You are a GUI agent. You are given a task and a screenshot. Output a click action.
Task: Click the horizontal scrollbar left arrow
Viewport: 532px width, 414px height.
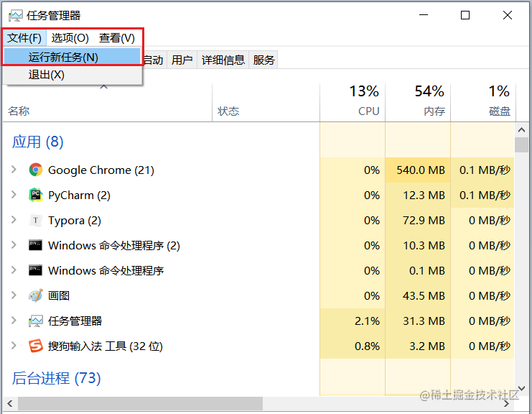(10, 403)
